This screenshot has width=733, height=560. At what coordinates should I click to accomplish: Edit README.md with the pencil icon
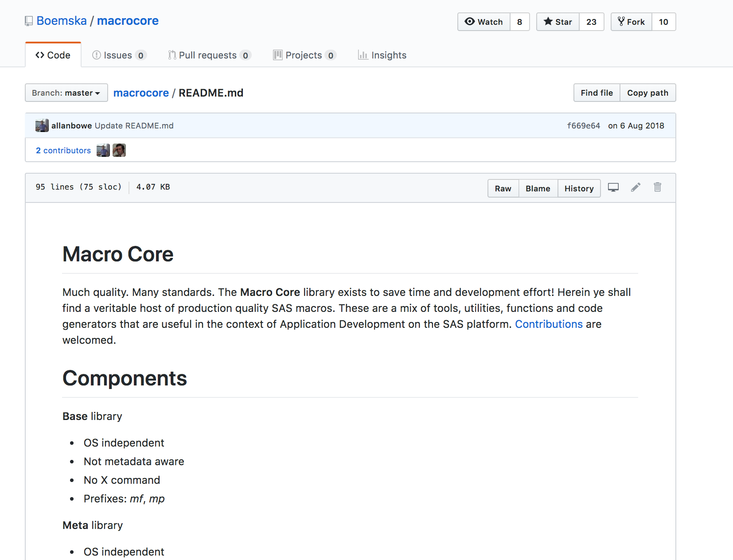pyautogui.click(x=636, y=187)
